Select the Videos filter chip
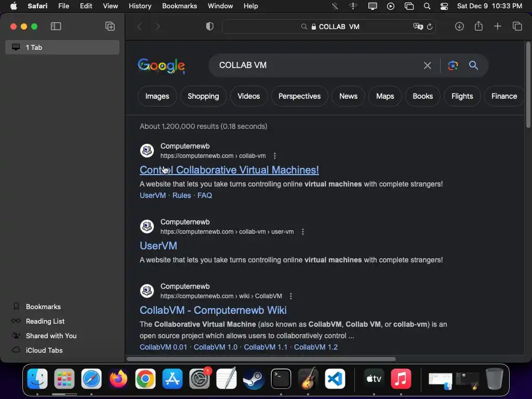This screenshot has width=532, height=399. pyautogui.click(x=249, y=96)
